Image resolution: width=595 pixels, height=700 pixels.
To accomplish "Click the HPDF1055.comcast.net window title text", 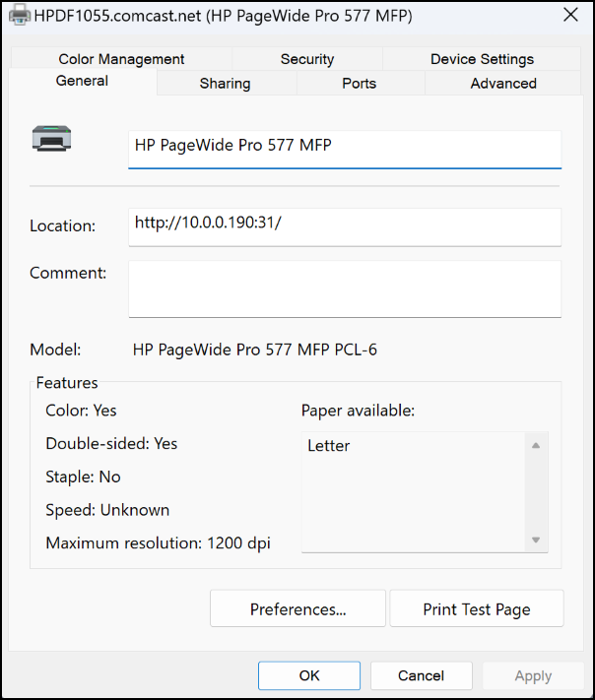I will [223, 16].
